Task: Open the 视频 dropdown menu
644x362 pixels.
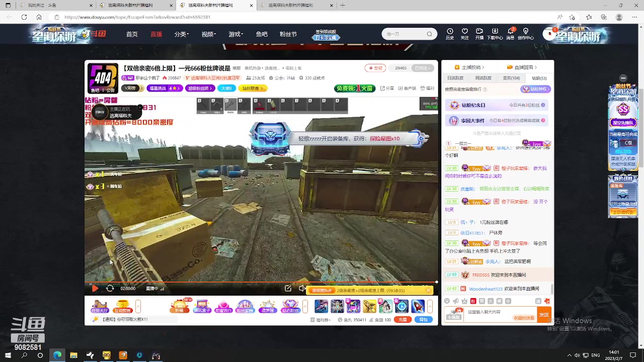Action: [x=209, y=34]
